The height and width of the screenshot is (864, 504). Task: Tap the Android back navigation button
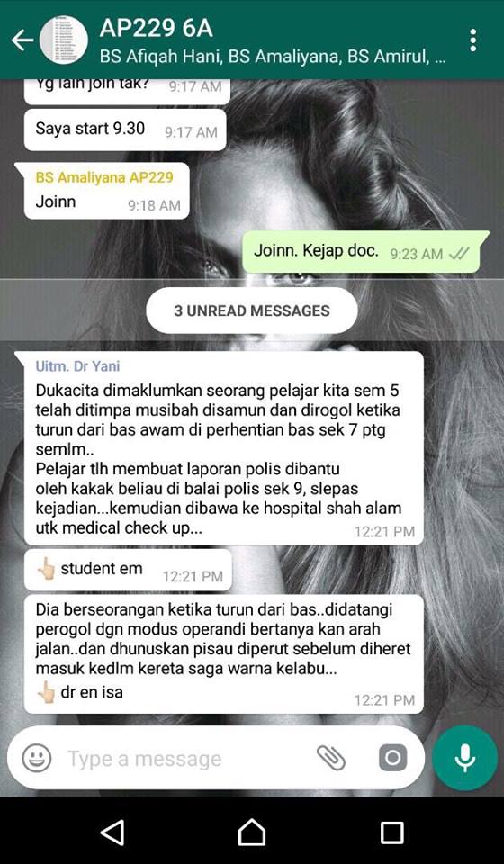click(x=112, y=832)
